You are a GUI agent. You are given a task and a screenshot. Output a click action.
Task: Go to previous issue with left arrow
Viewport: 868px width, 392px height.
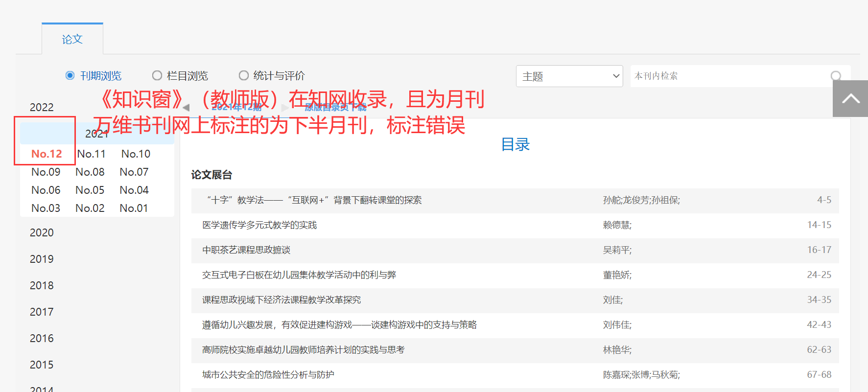point(186,108)
